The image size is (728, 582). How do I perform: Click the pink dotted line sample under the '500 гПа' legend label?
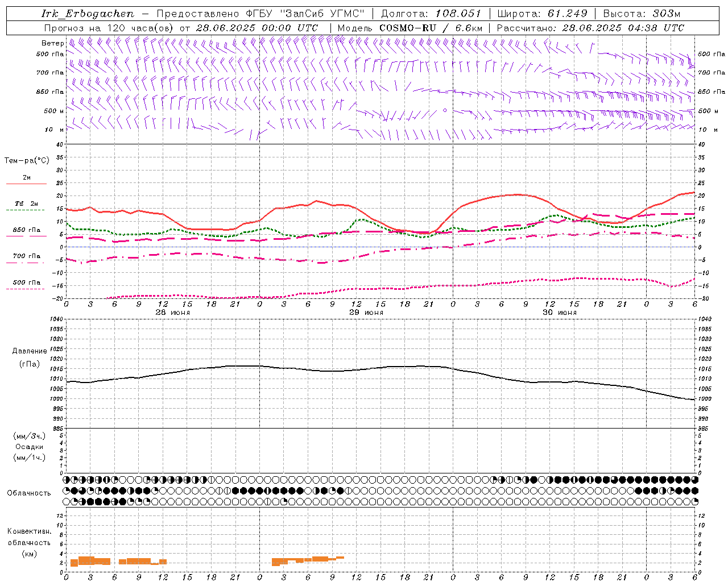[x=25, y=289]
